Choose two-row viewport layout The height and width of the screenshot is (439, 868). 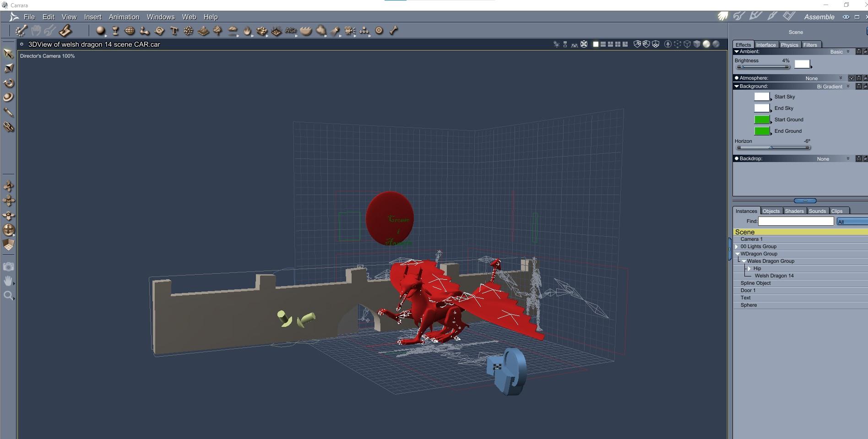coord(603,44)
